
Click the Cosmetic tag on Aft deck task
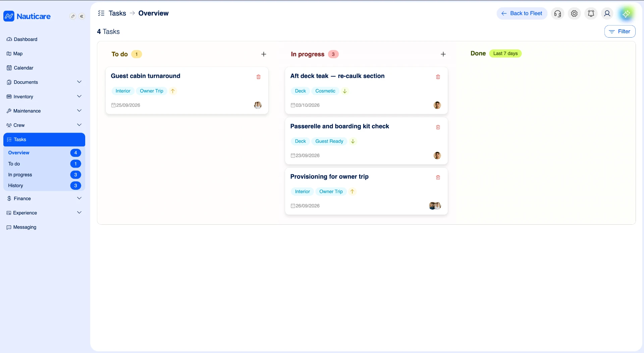point(325,91)
